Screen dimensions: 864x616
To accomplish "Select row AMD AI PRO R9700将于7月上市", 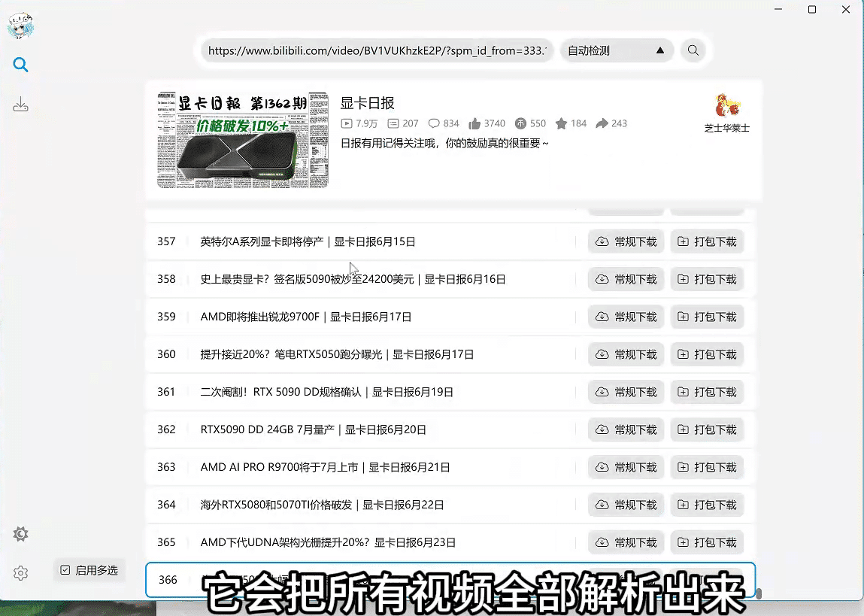I will (x=450, y=467).
